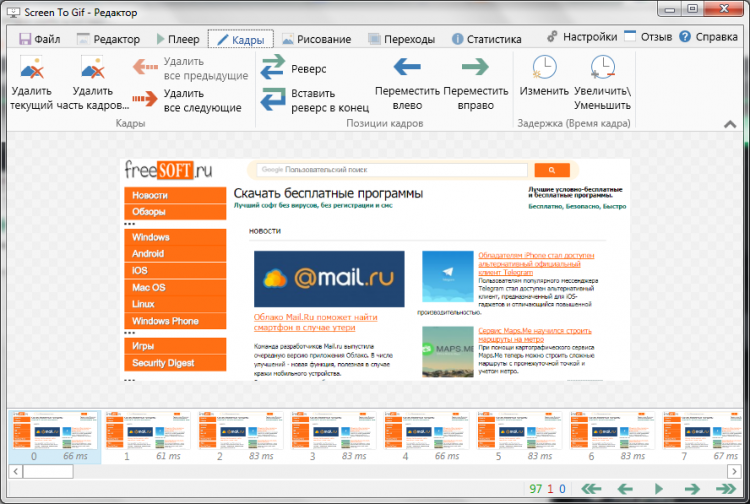Click the freeSOFT.ru logo in the preview
The image size is (750, 504).
[168, 170]
